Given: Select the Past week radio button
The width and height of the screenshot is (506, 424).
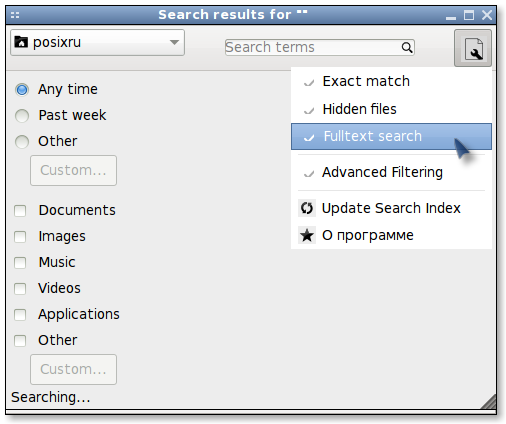Looking at the screenshot, I should point(22,116).
